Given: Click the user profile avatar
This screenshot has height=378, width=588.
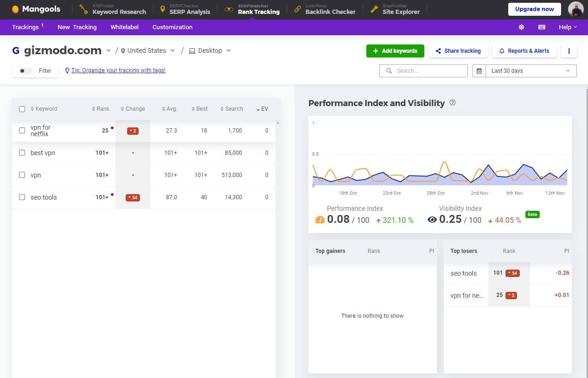Looking at the screenshot, I should (x=576, y=9).
